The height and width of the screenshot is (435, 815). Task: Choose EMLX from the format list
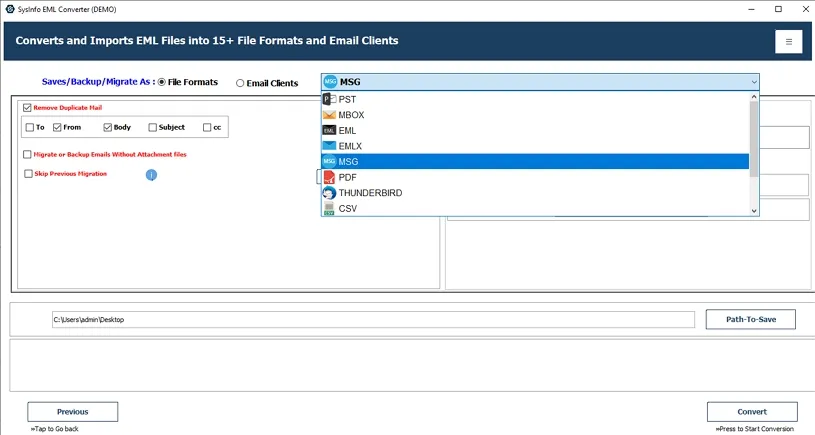click(x=535, y=146)
